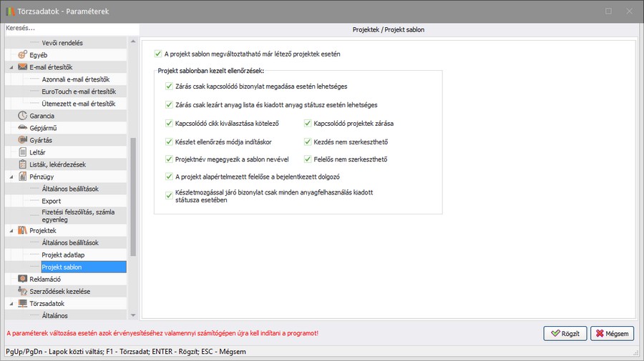Collapse the Törzsadatok tree node

[11, 303]
